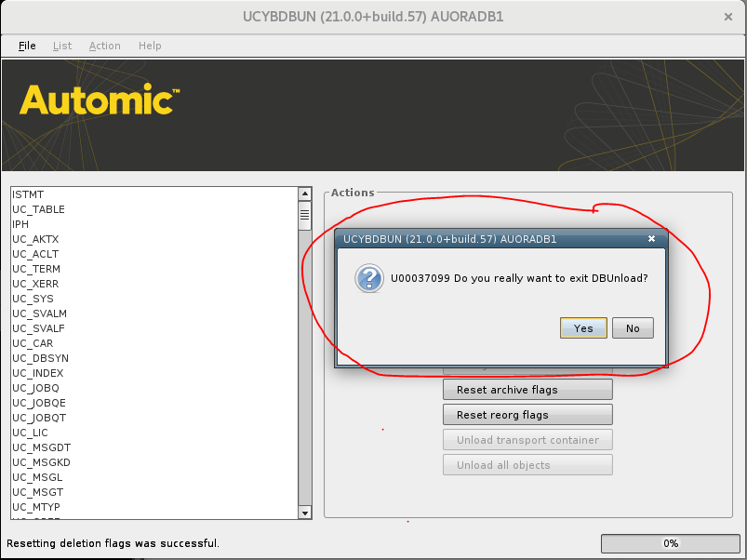This screenshot has width=747, height=560.
Task: Click Unload transport container button
Action: pyautogui.click(x=527, y=439)
